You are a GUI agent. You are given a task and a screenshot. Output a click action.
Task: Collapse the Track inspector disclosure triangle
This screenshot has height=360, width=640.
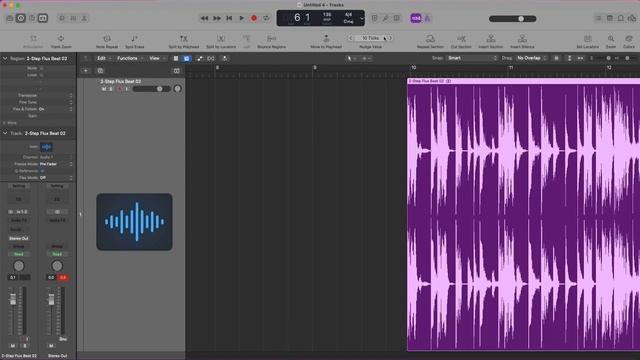tap(5, 133)
